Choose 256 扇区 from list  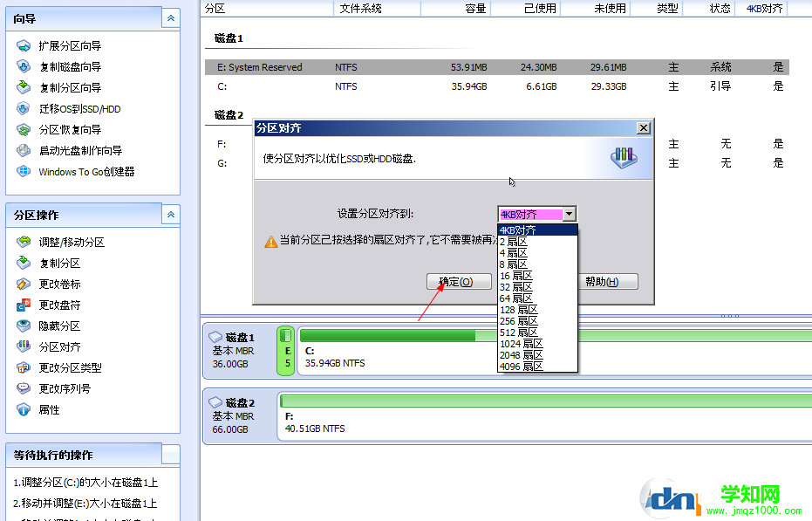537,321
